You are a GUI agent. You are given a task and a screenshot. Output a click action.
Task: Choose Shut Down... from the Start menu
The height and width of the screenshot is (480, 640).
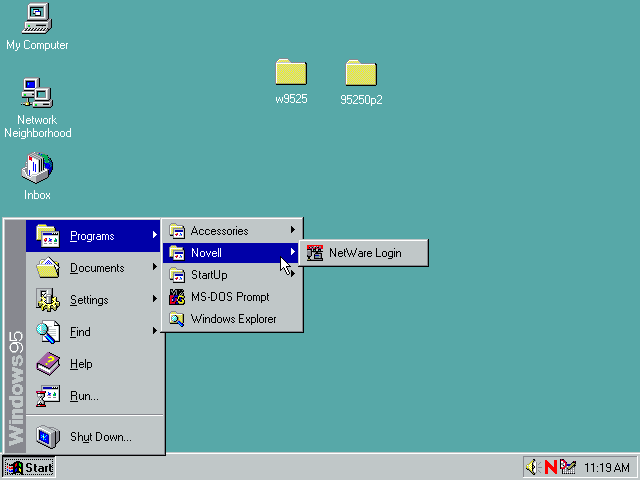pyautogui.click(x=93, y=437)
